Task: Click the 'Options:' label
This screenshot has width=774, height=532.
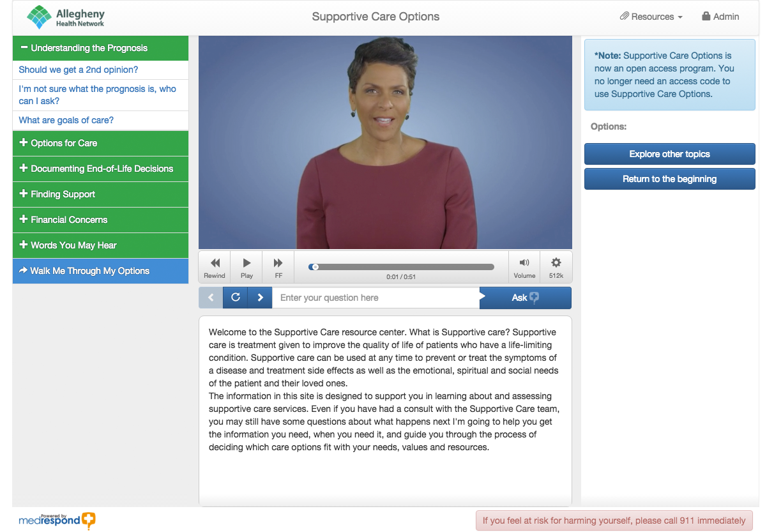Action: tap(609, 126)
